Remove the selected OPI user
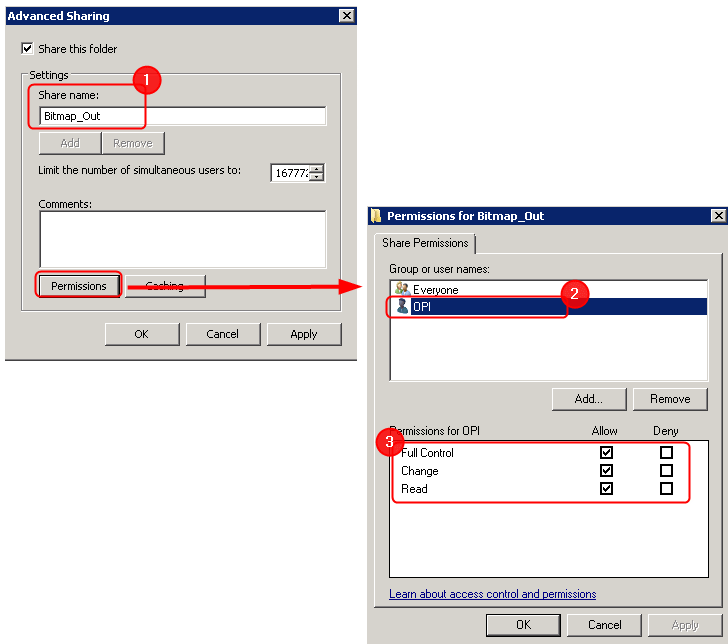 [x=669, y=399]
